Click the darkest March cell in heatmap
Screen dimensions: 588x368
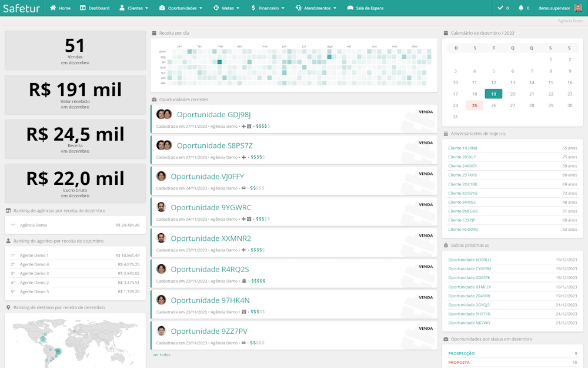pos(219,62)
